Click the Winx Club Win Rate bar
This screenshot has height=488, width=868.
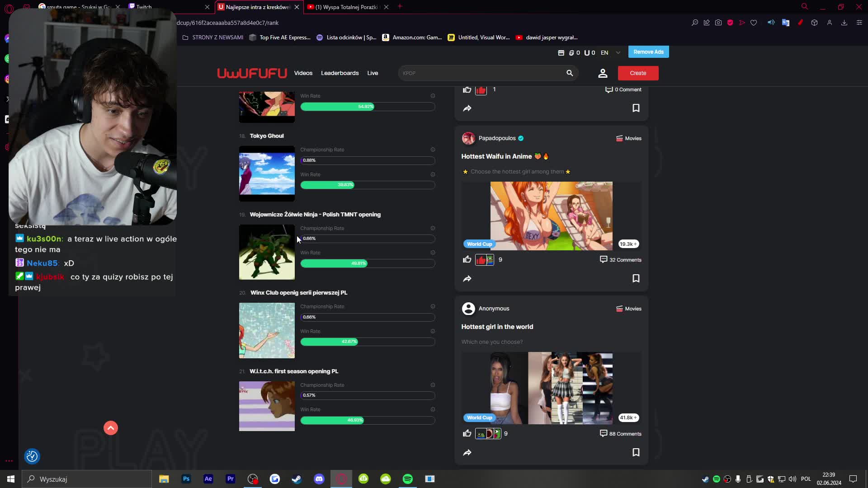[368, 342]
